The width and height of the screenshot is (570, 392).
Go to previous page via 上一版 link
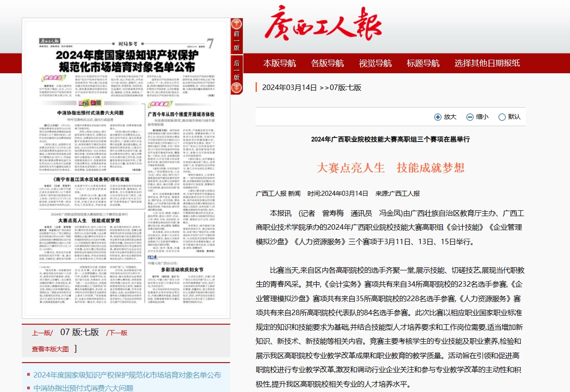pyautogui.click(x=42, y=333)
